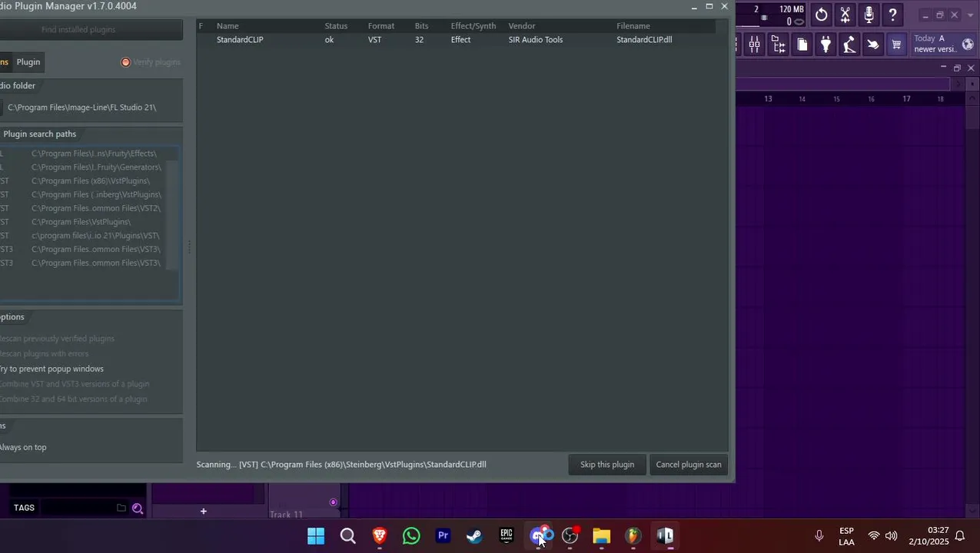Viewport: 980px width, 553px height.
Task: Open ESP LAA language switcher in tray
Action: click(x=846, y=536)
